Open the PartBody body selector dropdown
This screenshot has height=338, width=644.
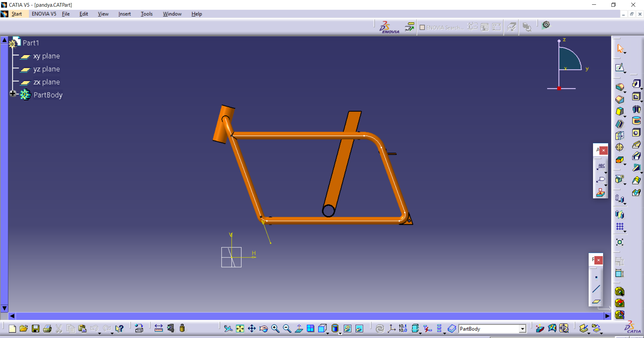523,329
